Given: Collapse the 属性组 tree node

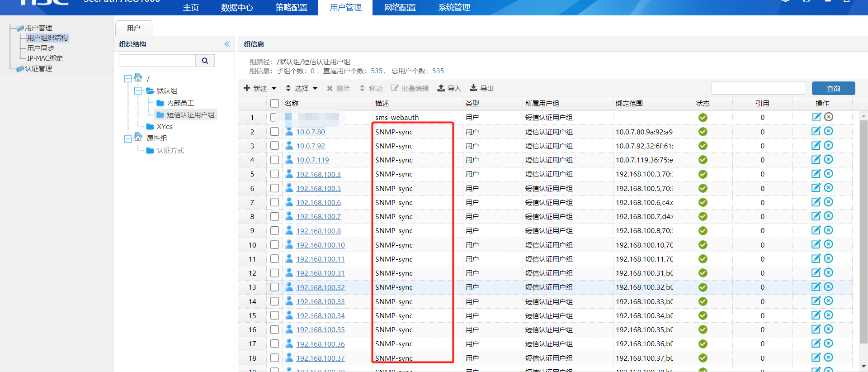Looking at the screenshot, I should coord(128,138).
